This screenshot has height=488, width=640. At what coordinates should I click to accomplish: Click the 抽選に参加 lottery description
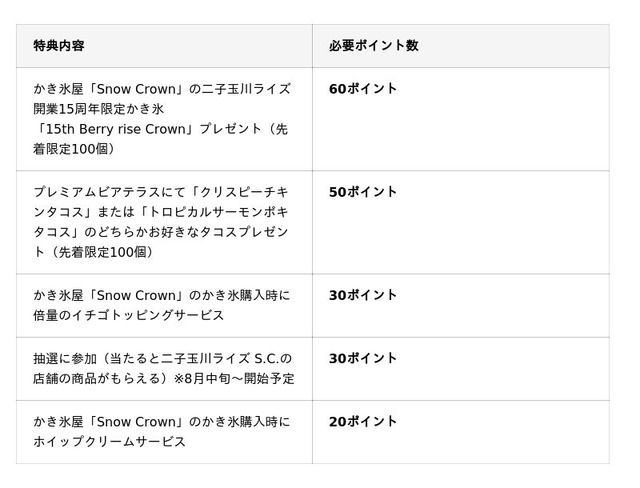(164, 369)
